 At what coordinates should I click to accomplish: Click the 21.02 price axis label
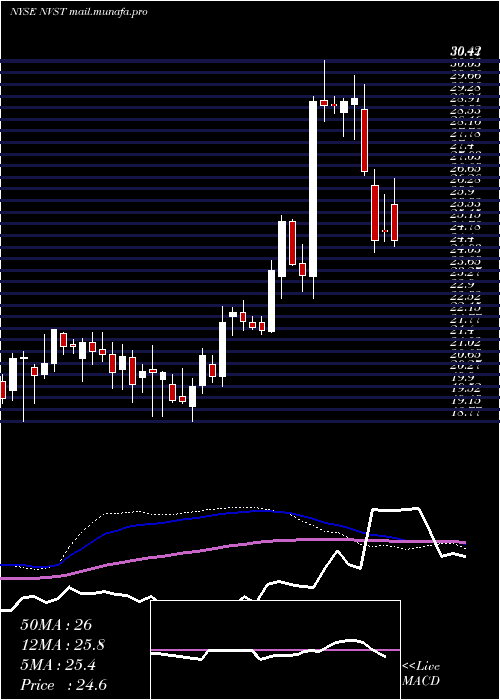tap(466, 343)
